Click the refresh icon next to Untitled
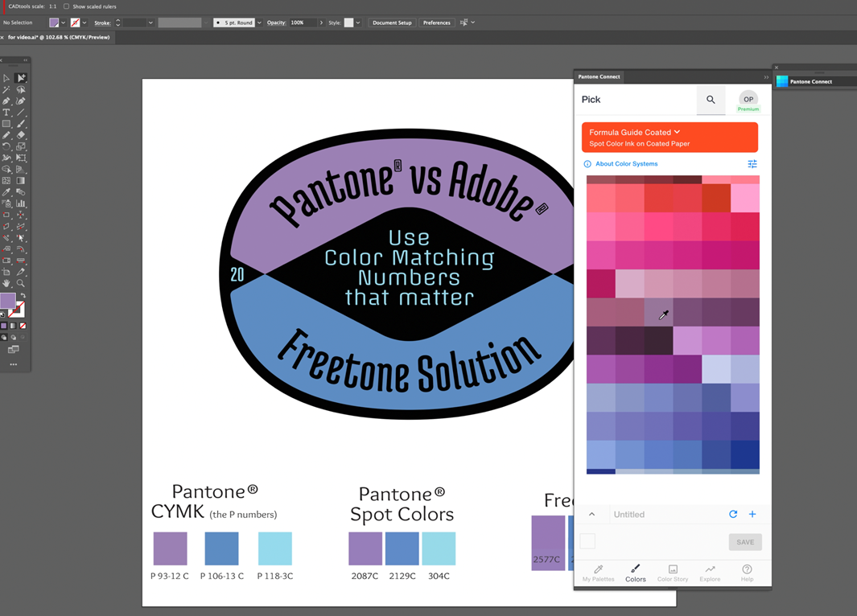Screen dimensions: 857x616 click(733, 514)
